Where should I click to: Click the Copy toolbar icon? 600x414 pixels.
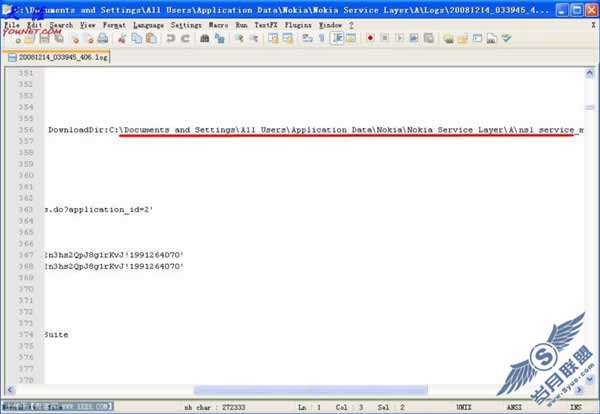pos(137,39)
